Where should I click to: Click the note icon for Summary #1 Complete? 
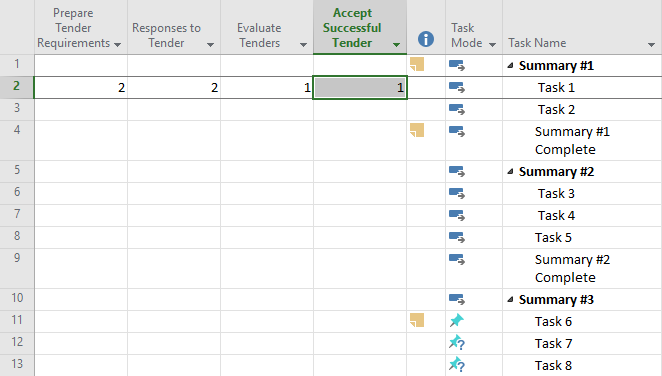pos(417,130)
